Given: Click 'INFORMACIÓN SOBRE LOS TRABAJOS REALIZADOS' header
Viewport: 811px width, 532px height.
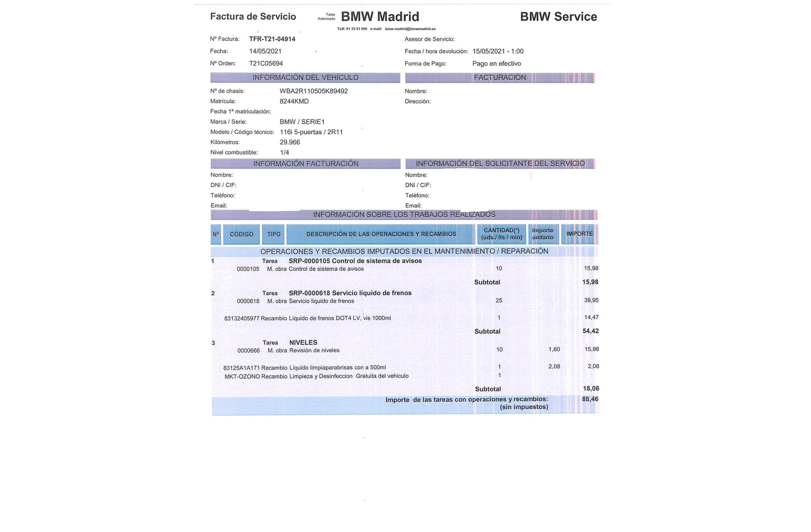Looking at the screenshot, I should (x=404, y=215).
